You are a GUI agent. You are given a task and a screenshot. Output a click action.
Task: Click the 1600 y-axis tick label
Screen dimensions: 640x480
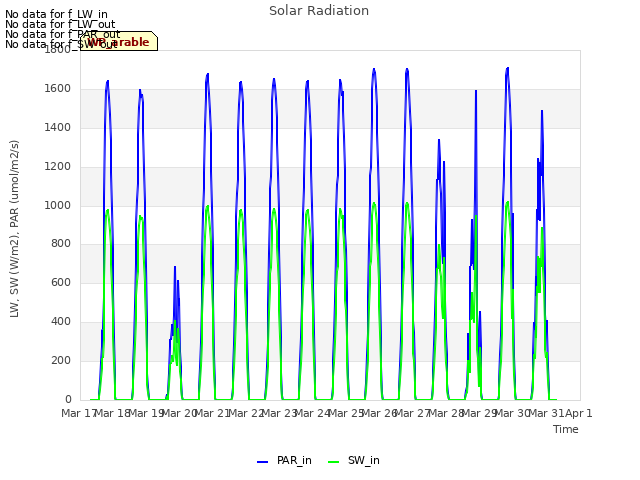coord(58,89)
